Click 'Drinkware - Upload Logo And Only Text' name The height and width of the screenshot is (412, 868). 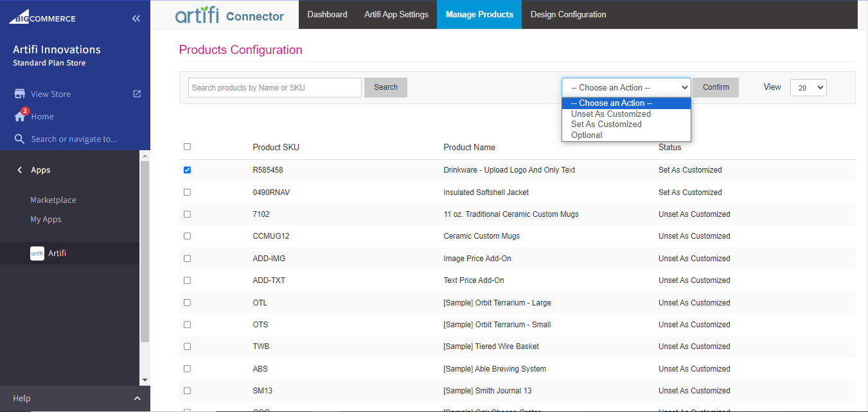point(509,170)
